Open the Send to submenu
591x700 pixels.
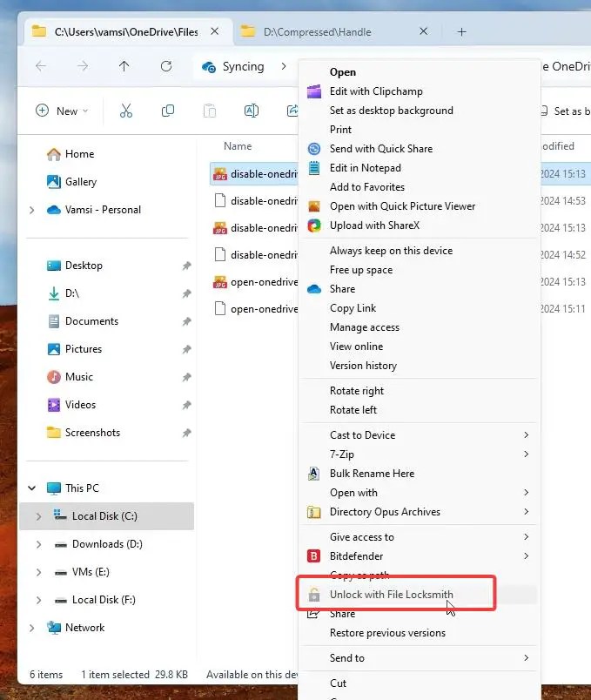pyautogui.click(x=420, y=658)
